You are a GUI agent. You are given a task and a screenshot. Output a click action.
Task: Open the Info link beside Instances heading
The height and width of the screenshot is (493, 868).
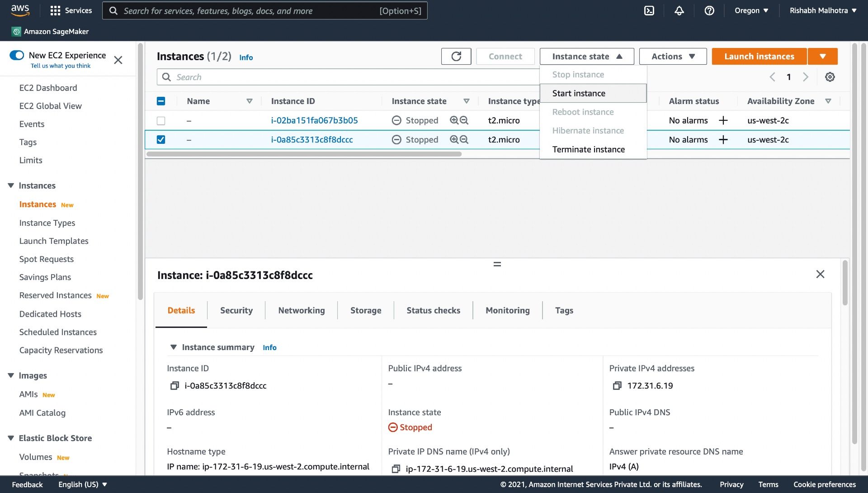(x=246, y=57)
